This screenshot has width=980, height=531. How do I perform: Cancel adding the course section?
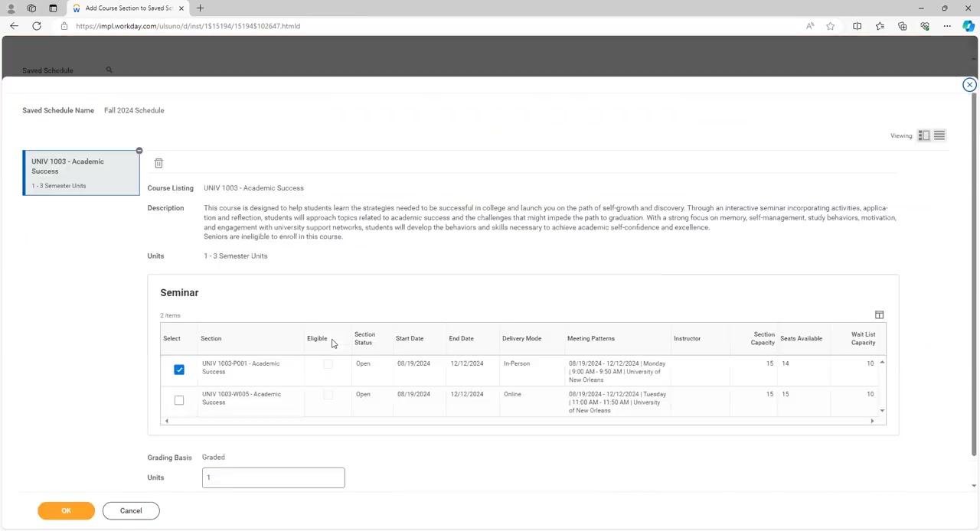click(131, 510)
